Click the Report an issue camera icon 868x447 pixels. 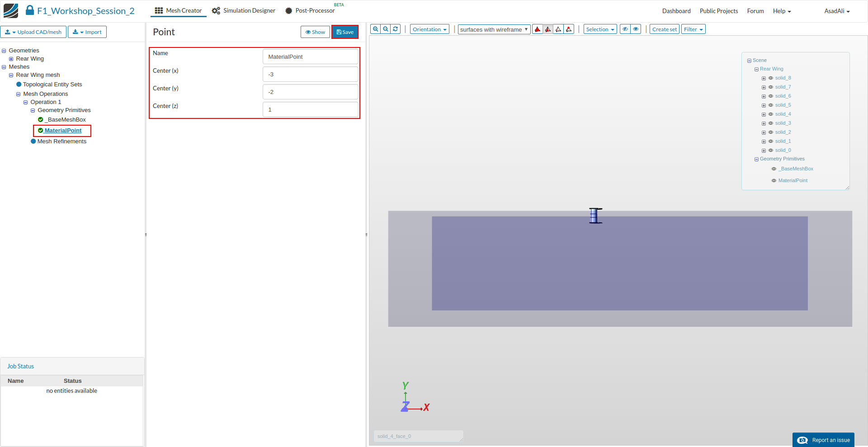tap(802, 440)
